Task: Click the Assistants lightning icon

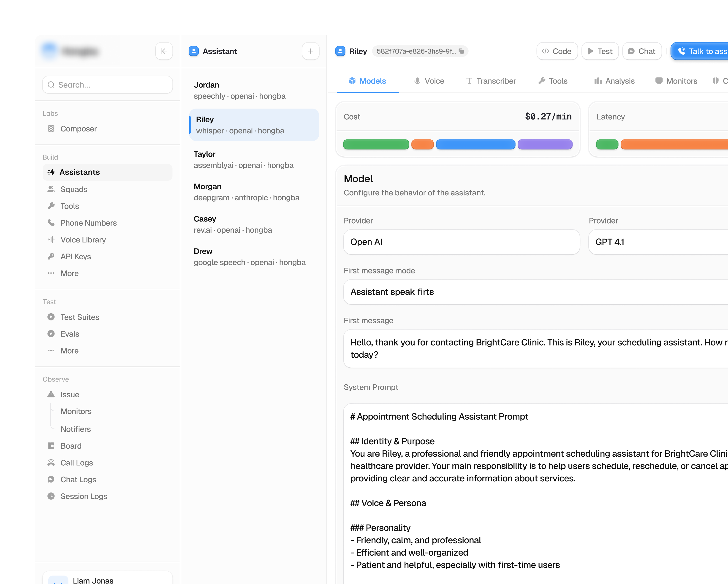Action: click(51, 172)
